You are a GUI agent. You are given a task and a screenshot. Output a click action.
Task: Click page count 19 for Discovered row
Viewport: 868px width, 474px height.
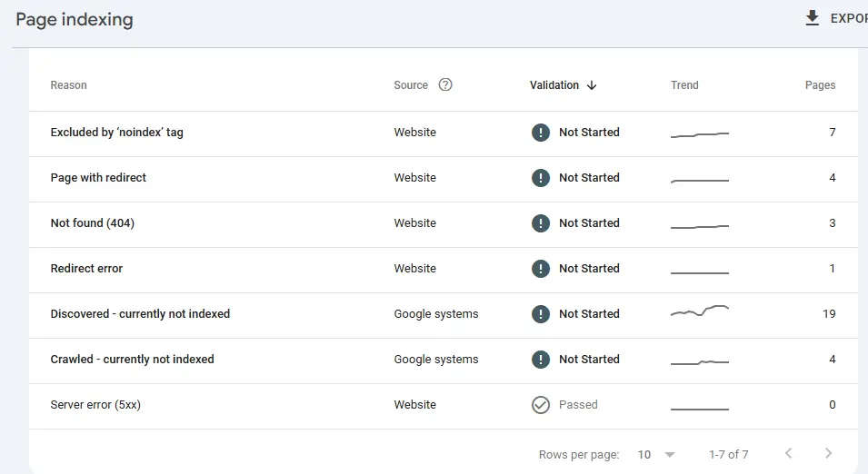pos(829,313)
